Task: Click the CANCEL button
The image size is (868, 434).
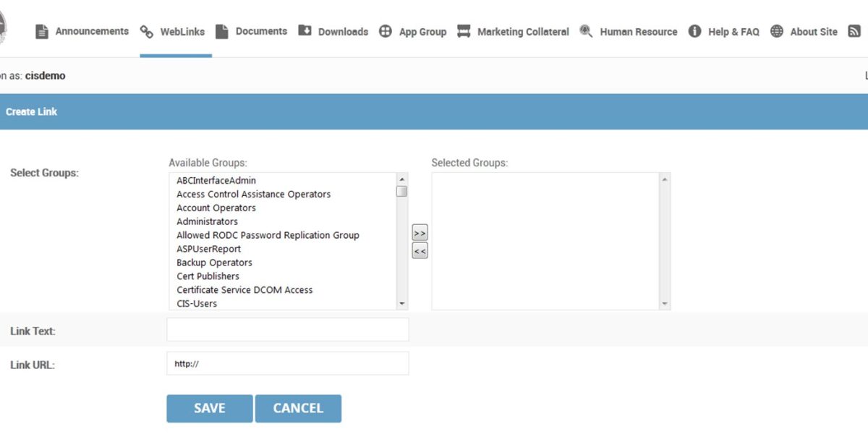Action: pyautogui.click(x=298, y=408)
